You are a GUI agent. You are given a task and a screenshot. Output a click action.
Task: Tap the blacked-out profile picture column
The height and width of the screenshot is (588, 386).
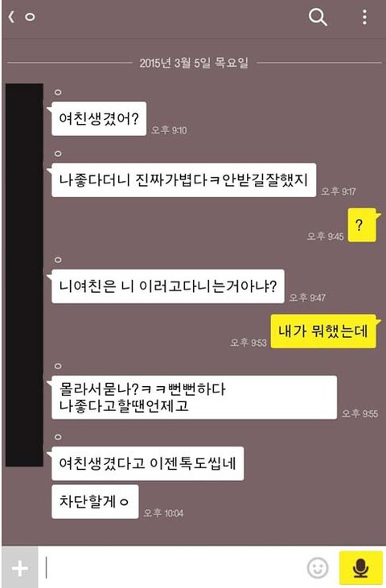point(24,275)
